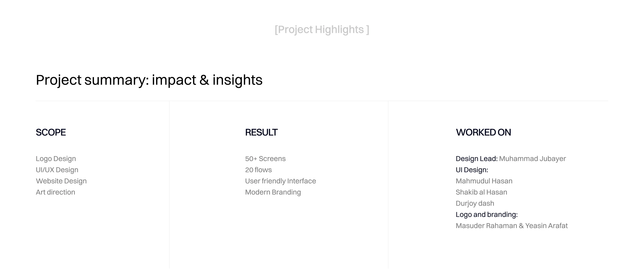Viewport: 644px width, 274px height.
Task: Click the name Muhammad Jubayer
Action: click(x=532, y=159)
